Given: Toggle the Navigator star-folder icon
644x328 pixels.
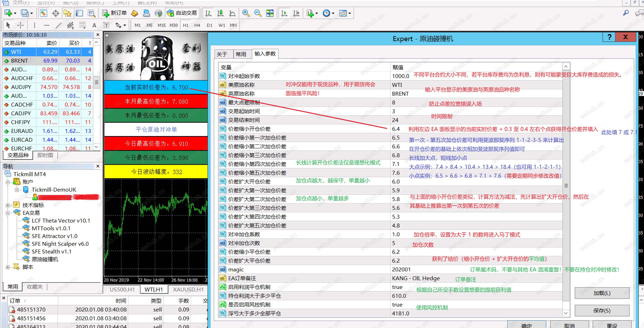Looking at the screenshot, I should tap(67, 13).
